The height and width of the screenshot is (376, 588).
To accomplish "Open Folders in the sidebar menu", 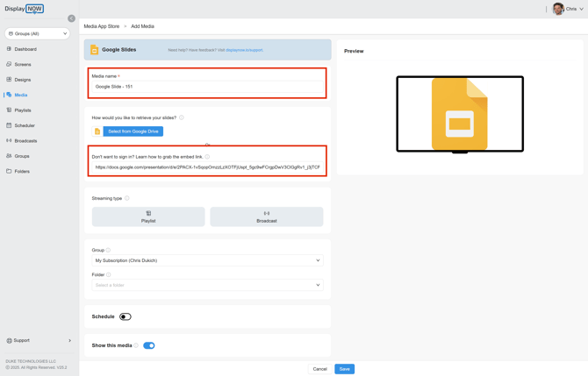I will coord(22,171).
